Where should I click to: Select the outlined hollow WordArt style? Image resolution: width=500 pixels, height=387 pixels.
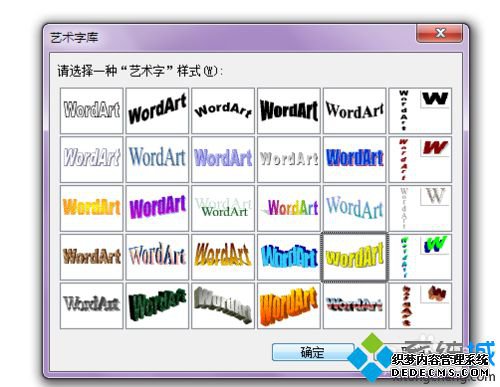click(92, 111)
